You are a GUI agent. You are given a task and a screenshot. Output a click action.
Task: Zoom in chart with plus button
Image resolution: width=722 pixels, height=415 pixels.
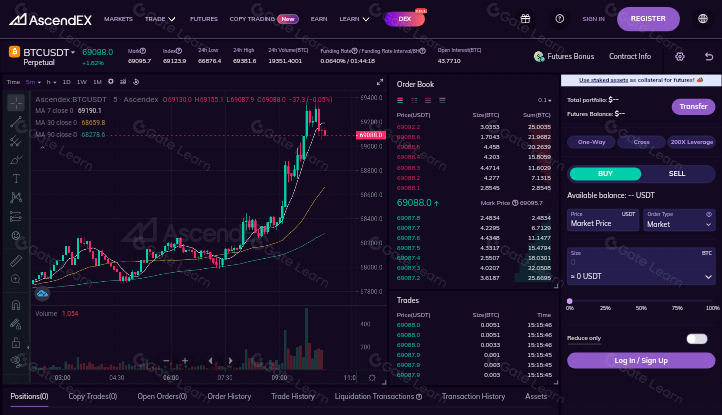[185, 361]
